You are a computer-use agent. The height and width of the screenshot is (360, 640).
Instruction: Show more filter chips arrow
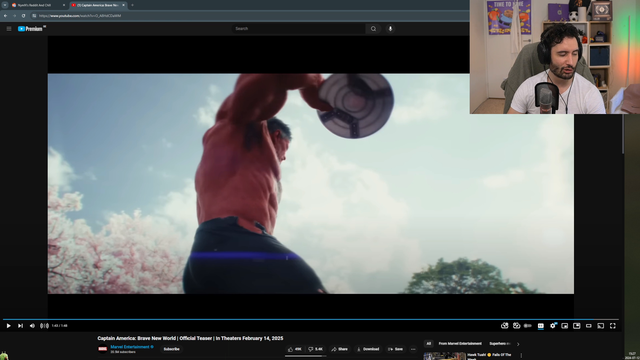pyautogui.click(x=518, y=344)
